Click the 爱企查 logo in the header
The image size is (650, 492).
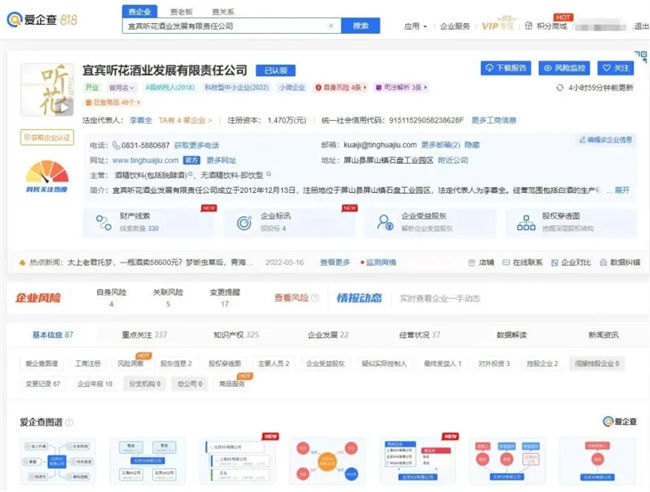coord(42,19)
